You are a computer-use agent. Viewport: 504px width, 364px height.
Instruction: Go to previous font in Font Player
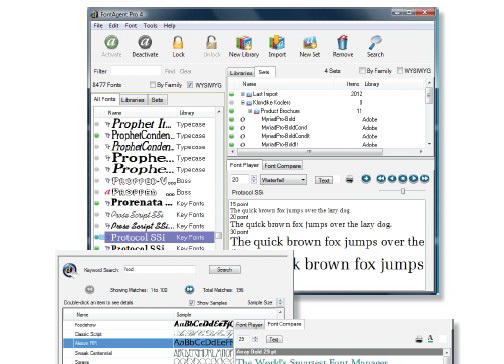pyautogui.click(x=392, y=179)
